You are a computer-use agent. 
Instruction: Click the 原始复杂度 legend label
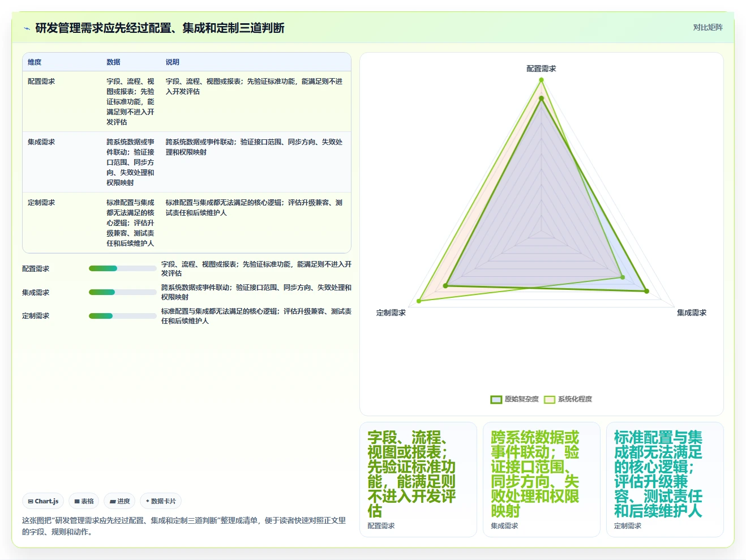521,399
